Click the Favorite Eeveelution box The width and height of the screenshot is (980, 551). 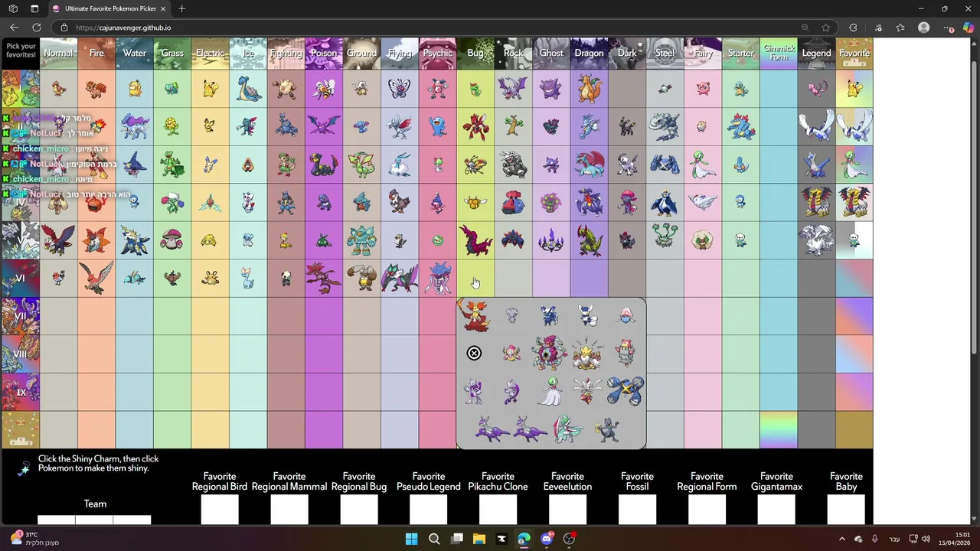point(568,510)
